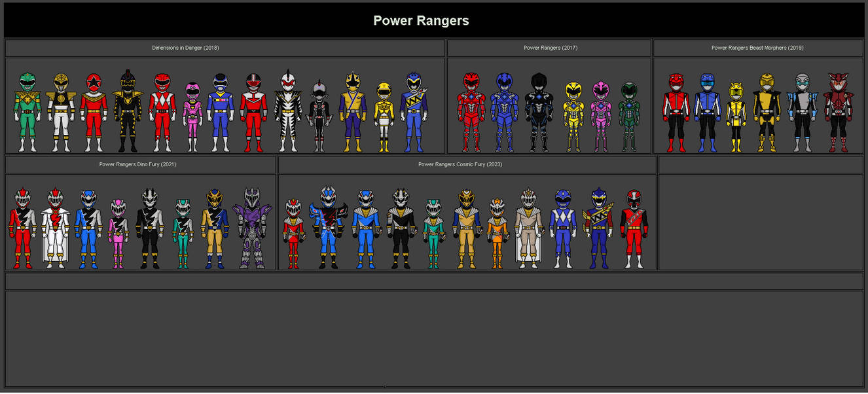The width and height of the screenshot is (868, 394).
Task: Click the Dino Fury red ranger wearing white cape
Action: [56, 228]
